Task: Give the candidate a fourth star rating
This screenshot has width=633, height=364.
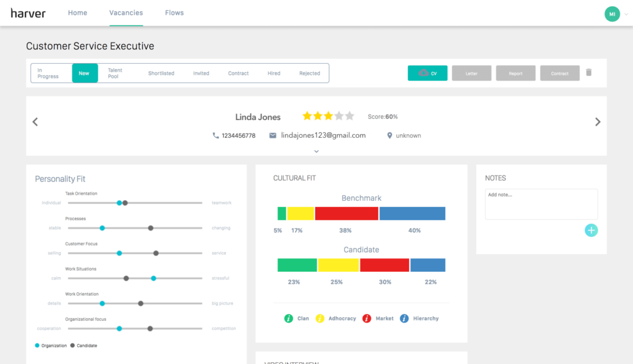Action: click(x=339, y=116)
